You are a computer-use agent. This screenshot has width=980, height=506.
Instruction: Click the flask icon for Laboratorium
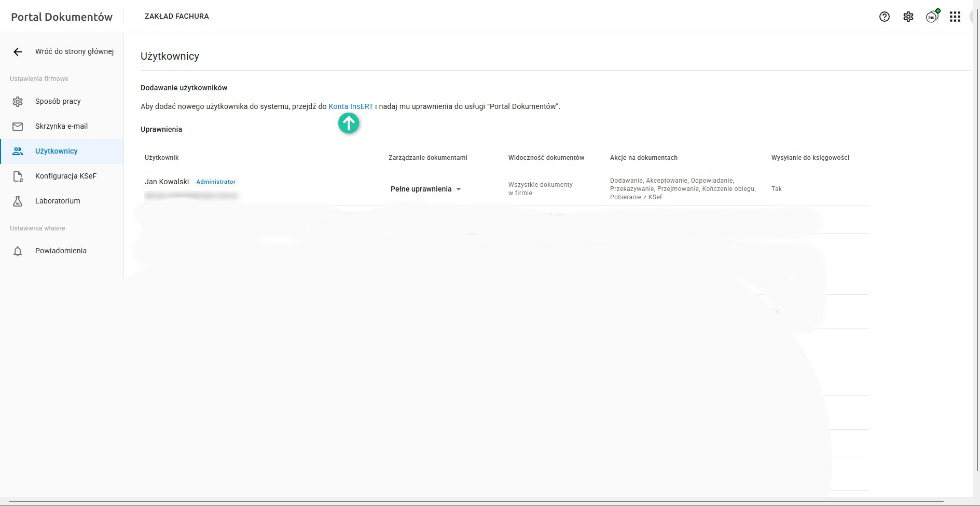(x=18, y=201)
